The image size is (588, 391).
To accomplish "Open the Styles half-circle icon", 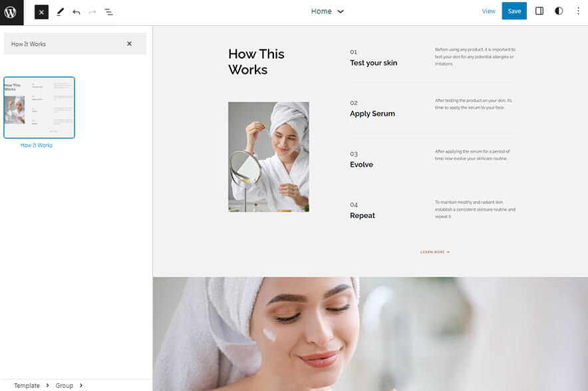I will [559, 11].
